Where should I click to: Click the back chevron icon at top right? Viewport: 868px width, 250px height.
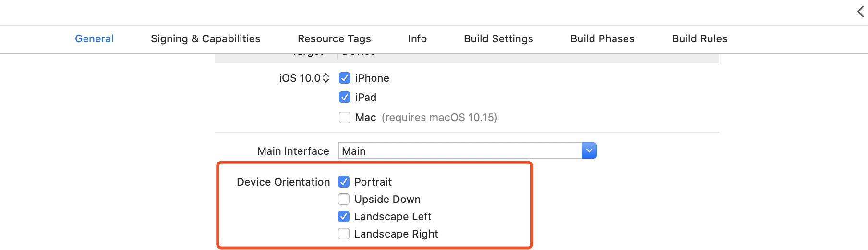pyautogui.click(x=861, y=12)
